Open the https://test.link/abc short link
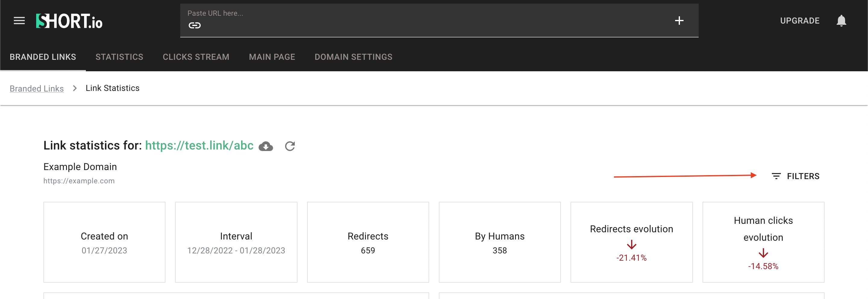 click(199, 146)
